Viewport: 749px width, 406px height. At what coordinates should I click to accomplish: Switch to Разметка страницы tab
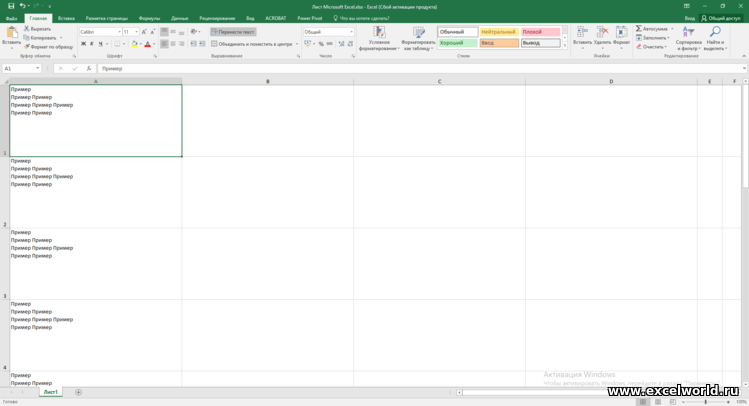tap(107, 18)
